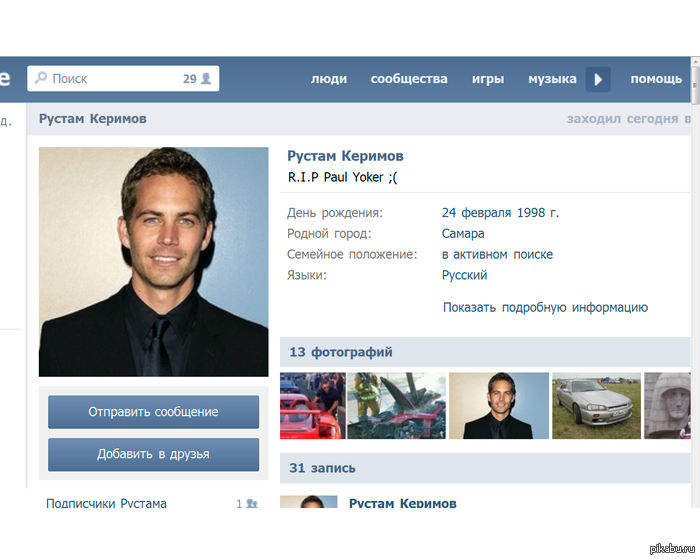Image resolution: width=700 pixels, height=560 pixels.
Task: Click the VK logo in top-left corner
Action: pos(6,78)
